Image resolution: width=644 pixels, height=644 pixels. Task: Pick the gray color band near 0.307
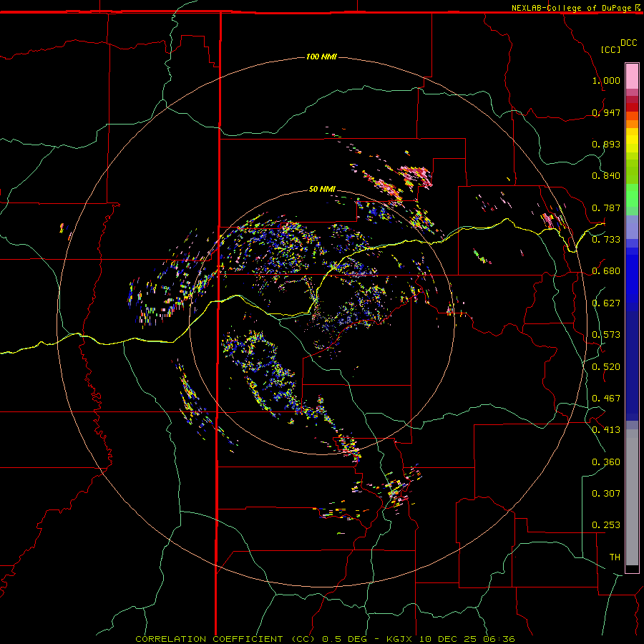[632, 497]
